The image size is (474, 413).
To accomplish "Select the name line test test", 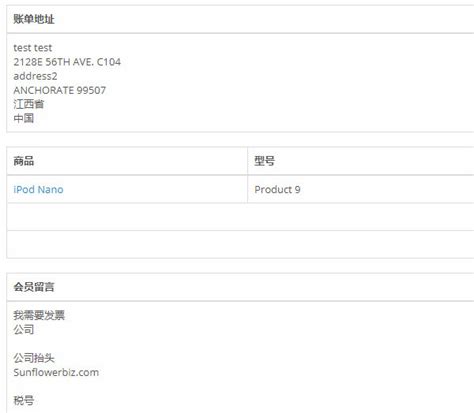I will (x=33, y=48).
